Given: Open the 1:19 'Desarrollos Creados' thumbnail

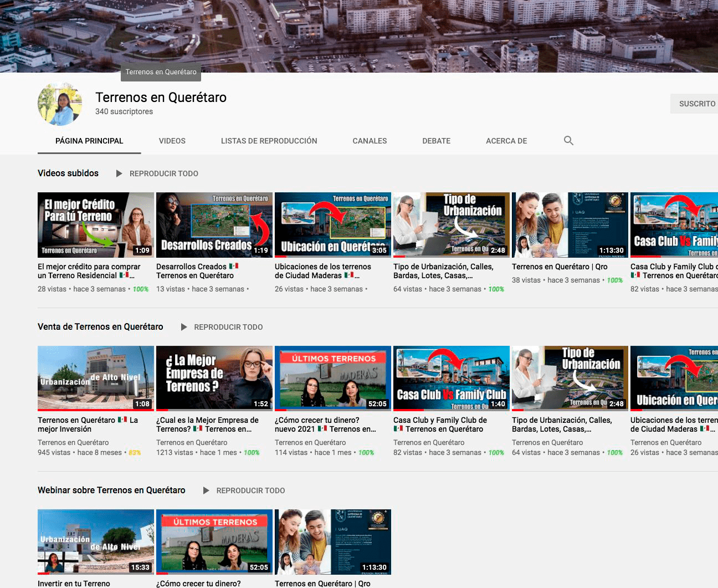Looking at the screenshot, I should coord(214,225).
